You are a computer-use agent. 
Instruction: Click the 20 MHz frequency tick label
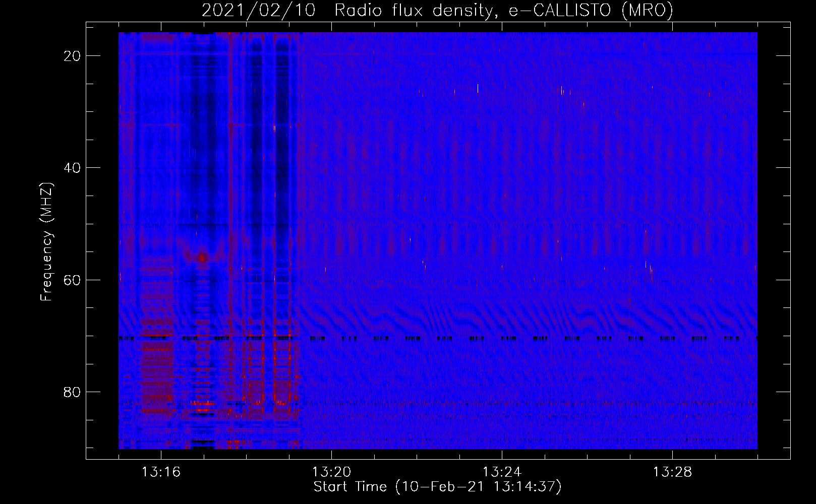(73, 56)
